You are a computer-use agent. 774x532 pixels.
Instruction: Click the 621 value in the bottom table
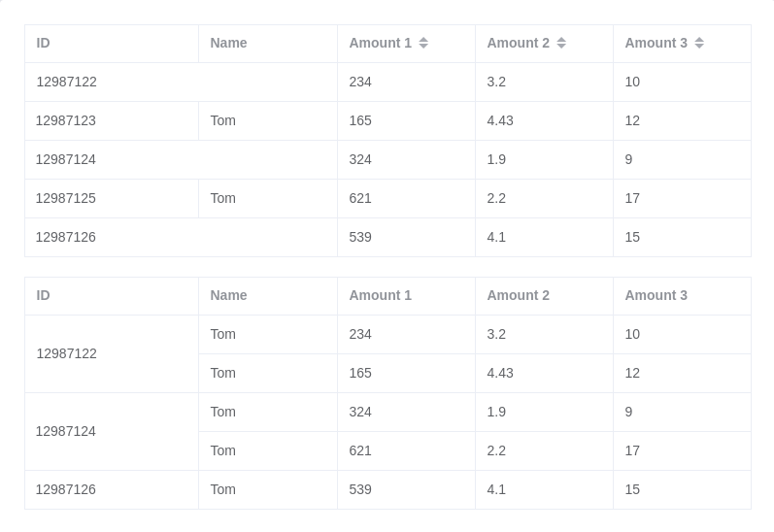point(360,450)
